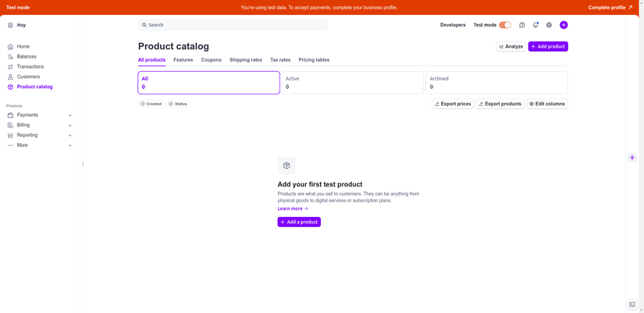
Task: Switch to the Coupons tab
Action: tap(211, 60)
